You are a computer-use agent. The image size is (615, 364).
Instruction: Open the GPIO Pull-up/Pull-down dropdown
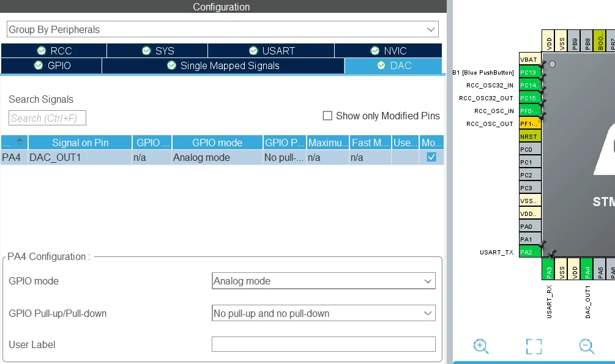[x=324, y=313]
